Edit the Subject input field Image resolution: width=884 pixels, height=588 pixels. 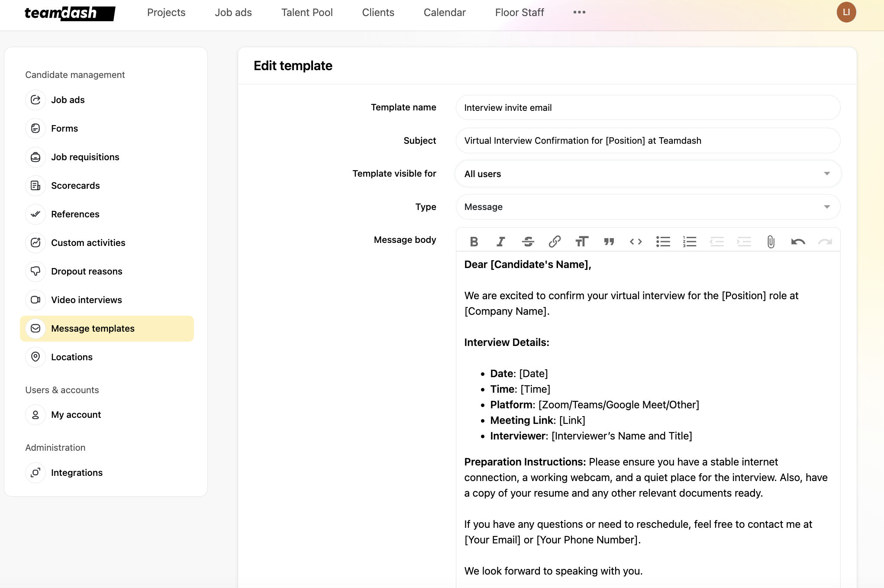tap(648, 140)
